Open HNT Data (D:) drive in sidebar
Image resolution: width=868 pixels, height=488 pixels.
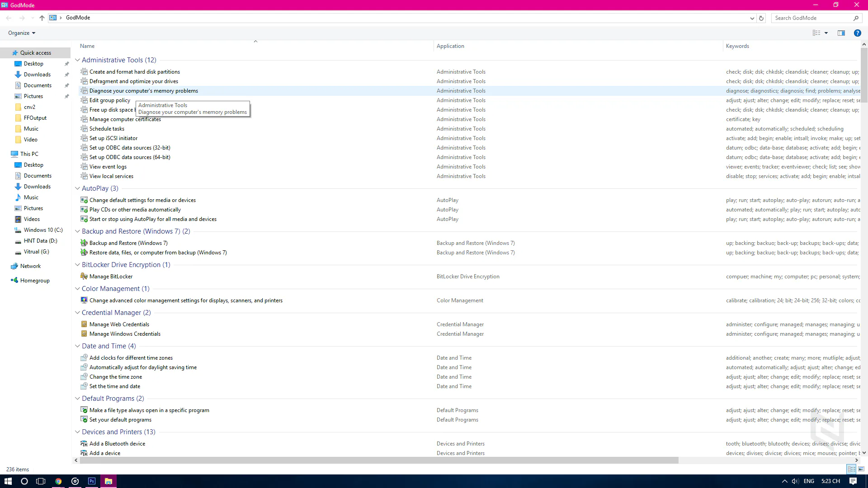tap(40, 241)
